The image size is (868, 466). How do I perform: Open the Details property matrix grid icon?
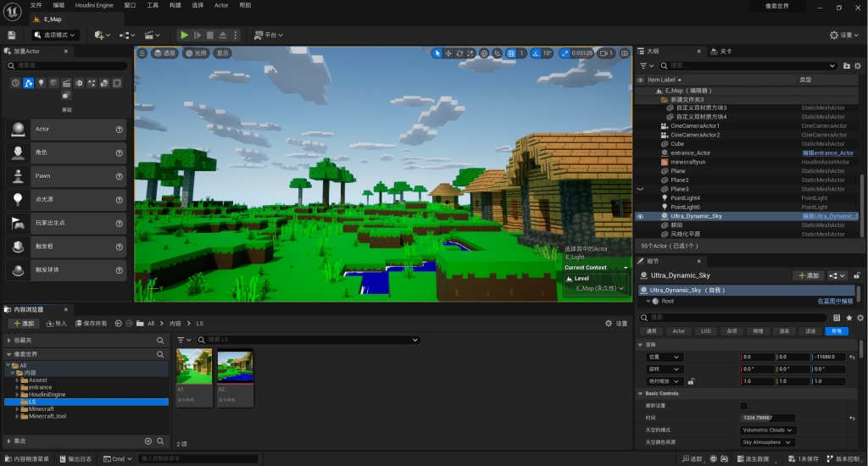(837, 318)
